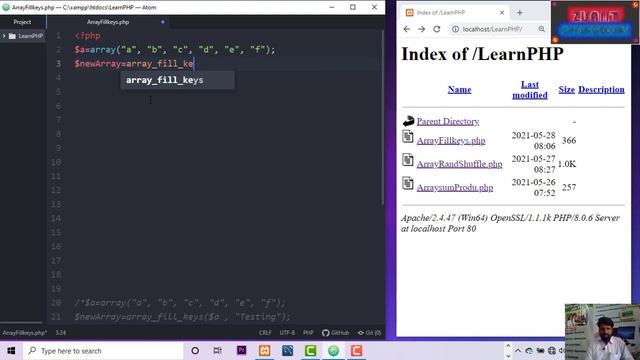The width and height of the screenshot is (640, 360).
Task: Open green Camtasia icon on taskbar
Action: tap(310, 350)
